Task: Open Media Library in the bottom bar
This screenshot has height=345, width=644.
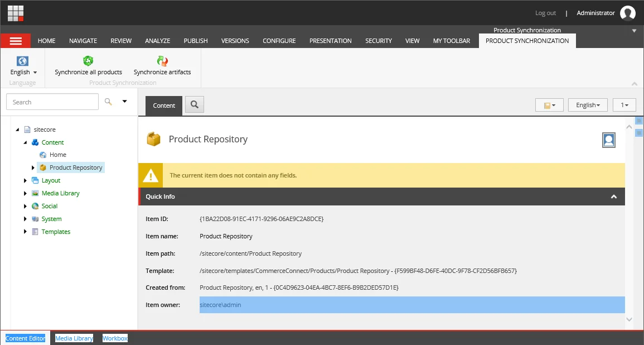Action: coord(74,338)
